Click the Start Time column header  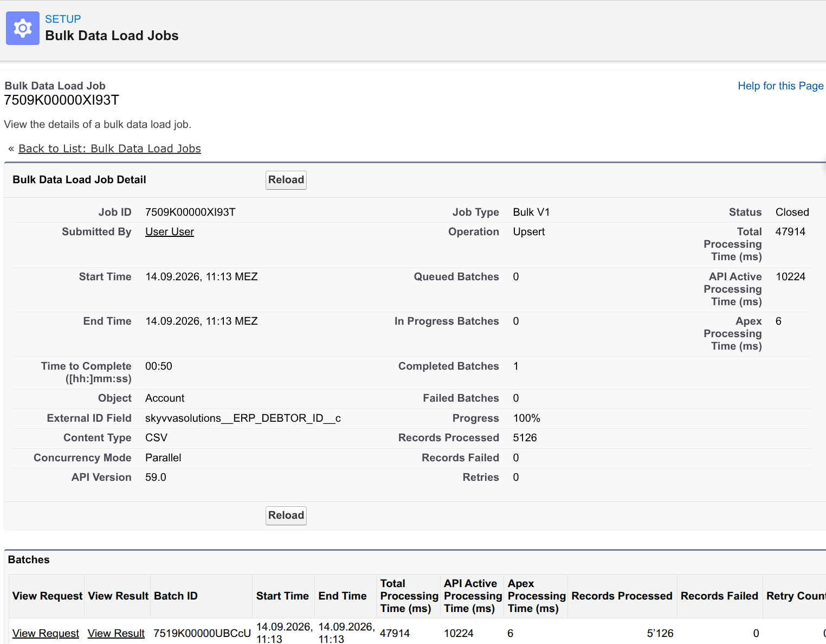click(x=282, y=596)
